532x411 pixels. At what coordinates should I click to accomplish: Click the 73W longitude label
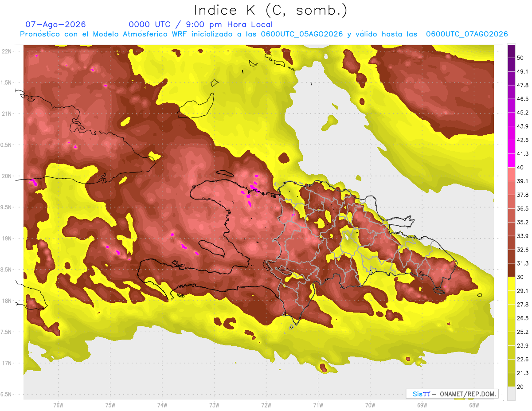pos(214,405)
